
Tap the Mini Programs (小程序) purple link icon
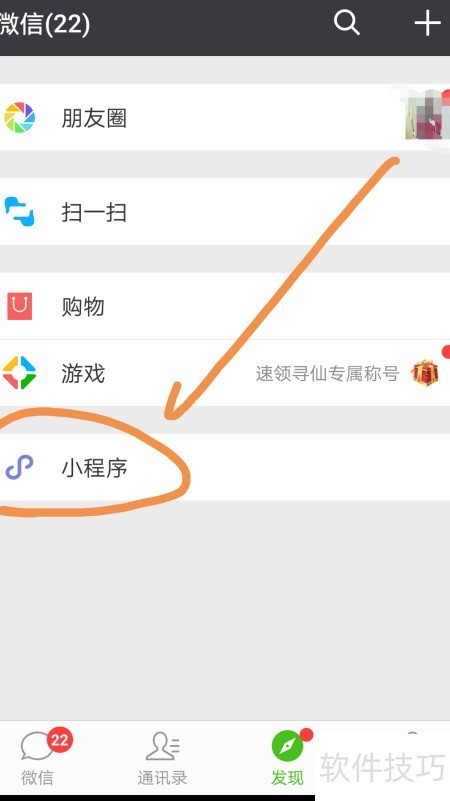pyautogui.click(x=19, y=467)
